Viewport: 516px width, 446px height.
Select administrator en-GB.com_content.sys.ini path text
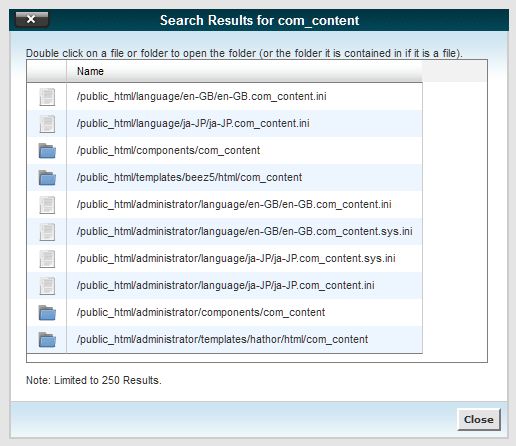244,231
